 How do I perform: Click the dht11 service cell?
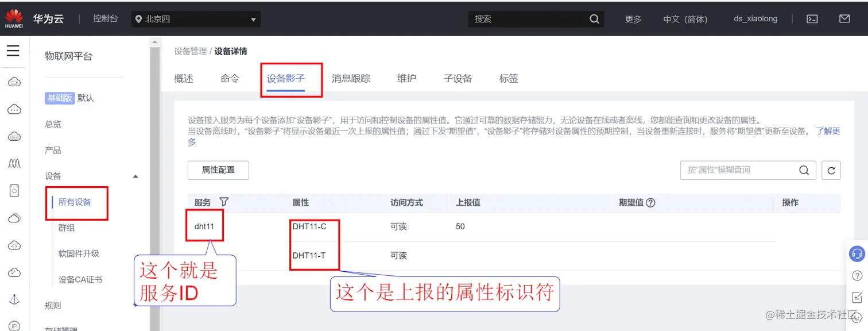point(204,226)
